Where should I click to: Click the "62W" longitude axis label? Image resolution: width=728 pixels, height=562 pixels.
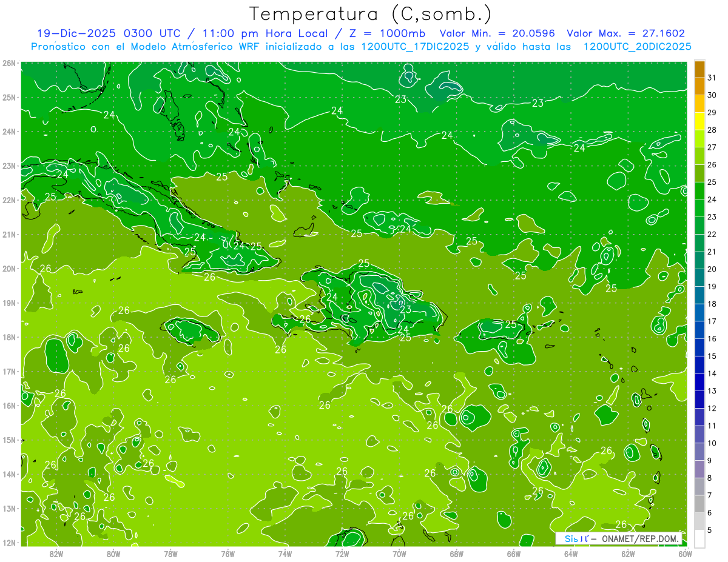click(x=628, y=554)
